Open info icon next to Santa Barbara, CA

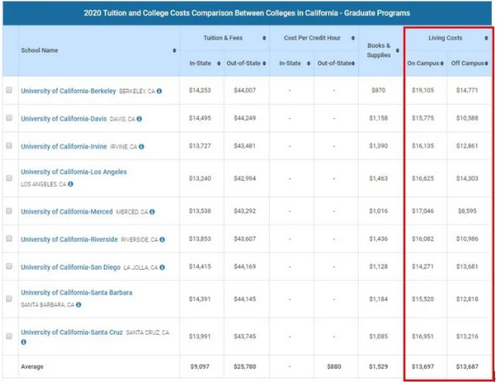pos(78,305)
